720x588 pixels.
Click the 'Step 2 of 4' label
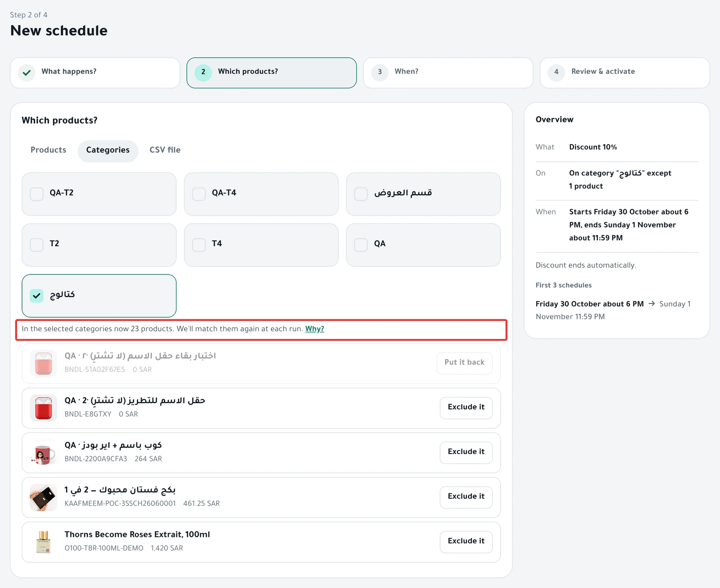tap(29, 15)
